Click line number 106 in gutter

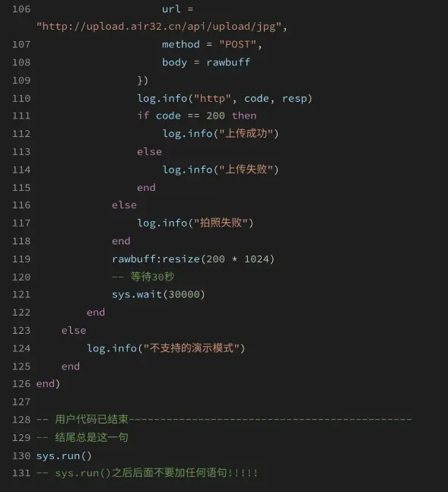click(x=21, y=9)
